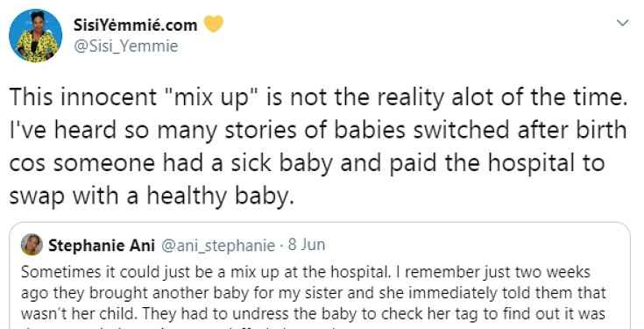Open quoted tweet line starting "ago they brought another"
644x329 pixels.
coord(314,293)
